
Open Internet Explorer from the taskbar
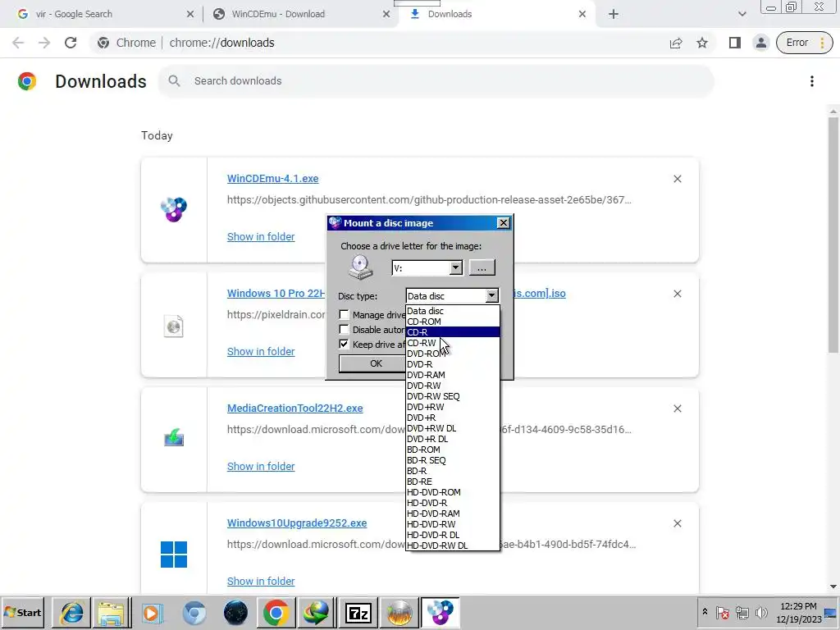[71, 613]
